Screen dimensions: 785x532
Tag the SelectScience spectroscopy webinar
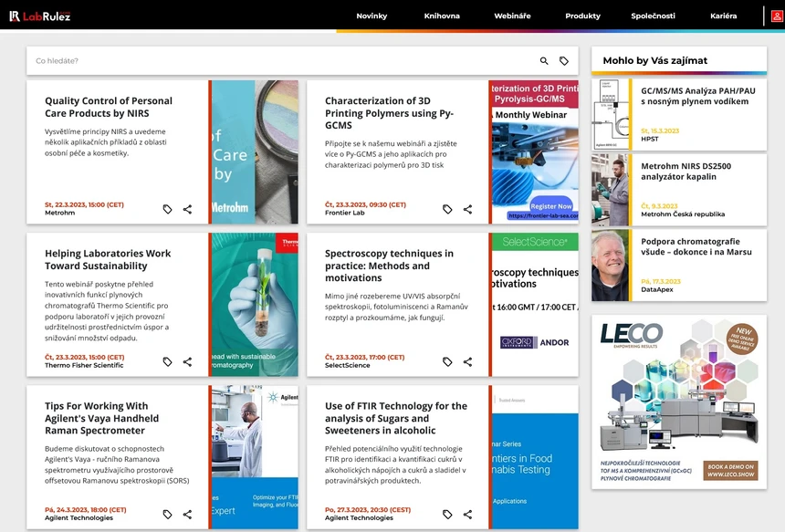pyautogui.click(x=447, y=360)
